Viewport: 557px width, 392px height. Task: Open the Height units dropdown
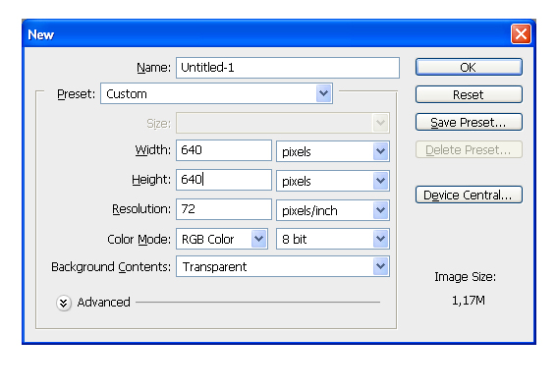click(333, 181)
